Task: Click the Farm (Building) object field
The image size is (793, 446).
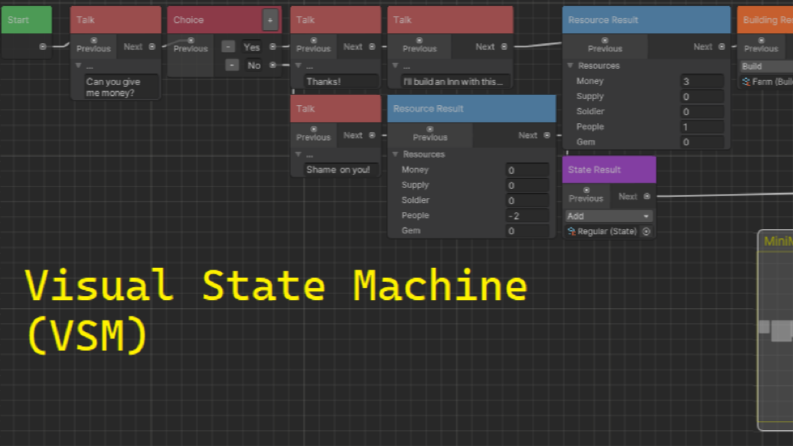Action: click(x=766, y=81)
